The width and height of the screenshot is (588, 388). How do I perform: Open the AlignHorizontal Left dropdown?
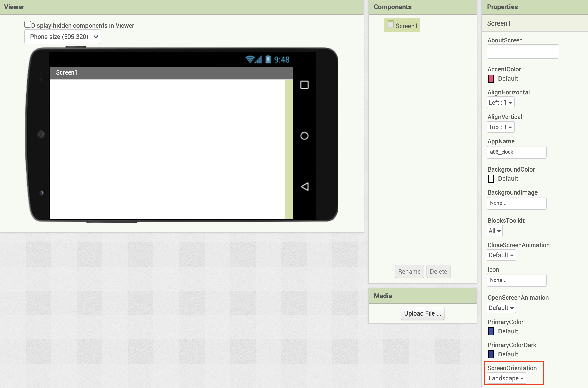click(500, 103)
